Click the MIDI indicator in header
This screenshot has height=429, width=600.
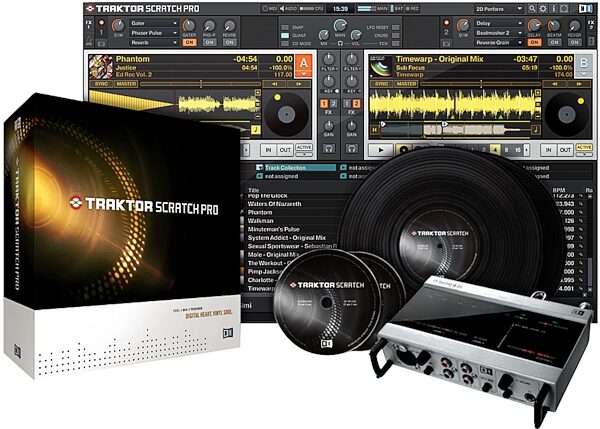270,8
